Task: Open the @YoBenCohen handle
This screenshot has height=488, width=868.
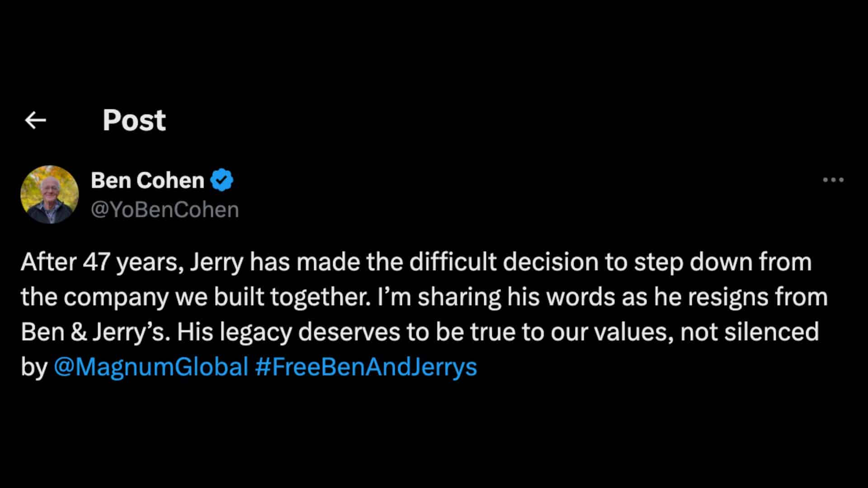Action: coord(165,210)
